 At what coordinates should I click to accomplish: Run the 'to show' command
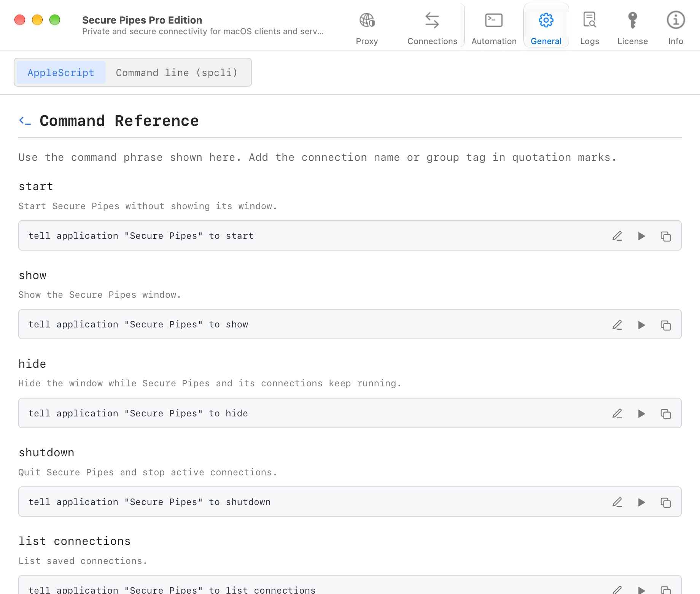641,325
